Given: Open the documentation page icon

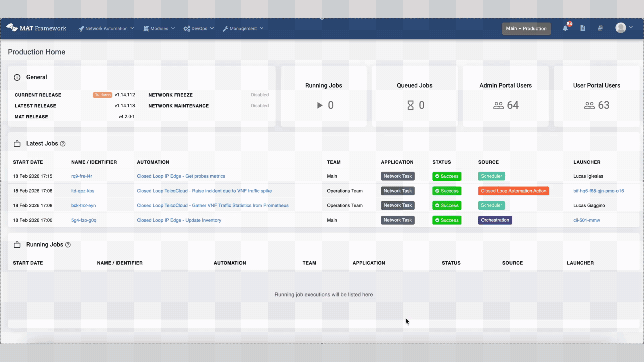Looking at the screenshot, I should tap(583, 28).
